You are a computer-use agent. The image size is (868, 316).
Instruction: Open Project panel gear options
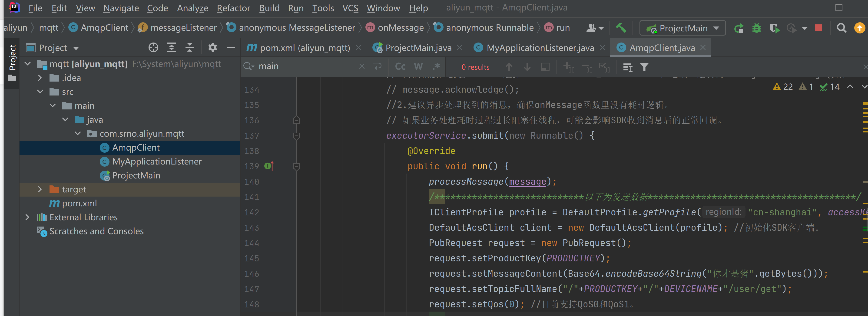click(x=212, y=48)
